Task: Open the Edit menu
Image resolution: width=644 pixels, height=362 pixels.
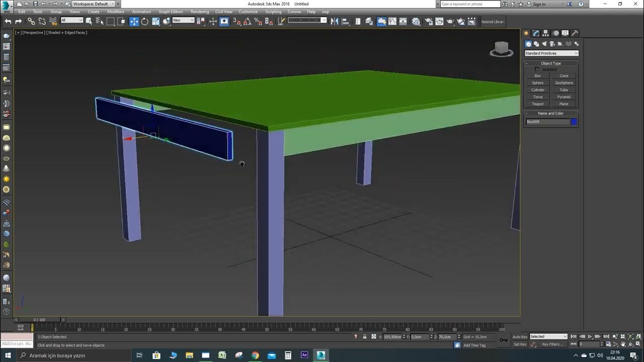Action: pos(22,12)
